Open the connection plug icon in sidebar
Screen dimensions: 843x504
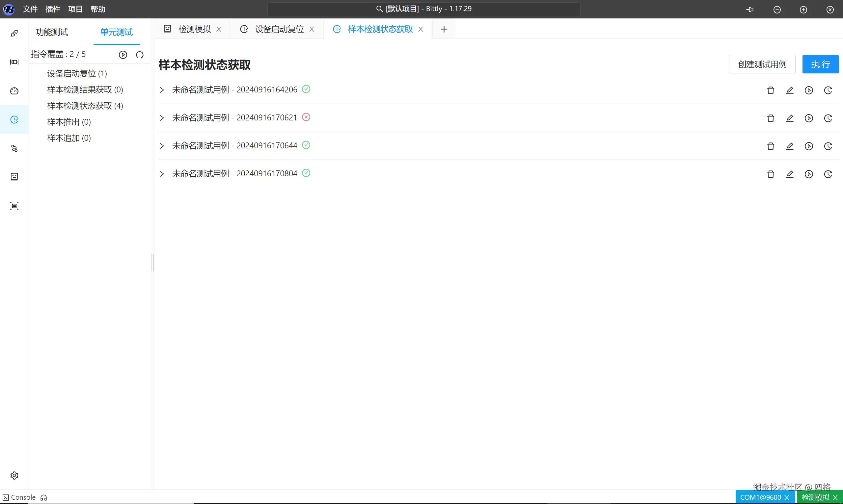click(14, 33)
